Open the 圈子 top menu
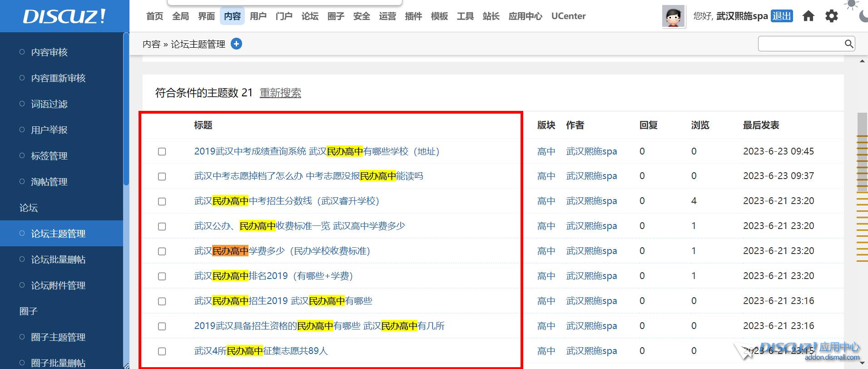 click(x=336, y=16)
